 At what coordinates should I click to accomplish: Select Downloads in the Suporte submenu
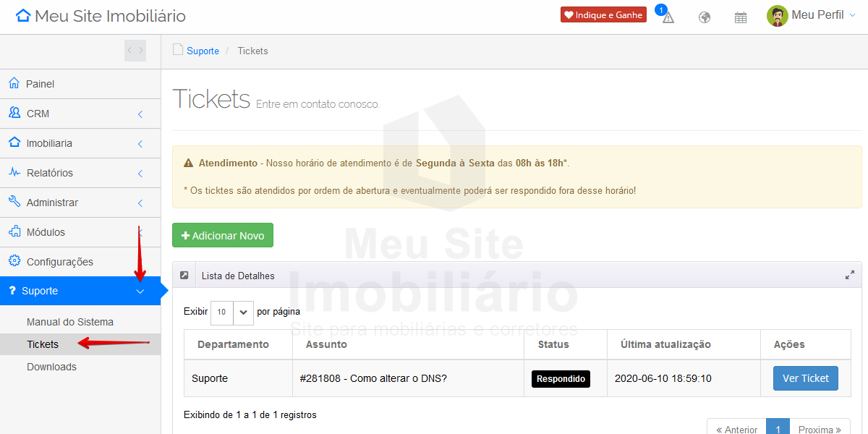pos(51,367)
